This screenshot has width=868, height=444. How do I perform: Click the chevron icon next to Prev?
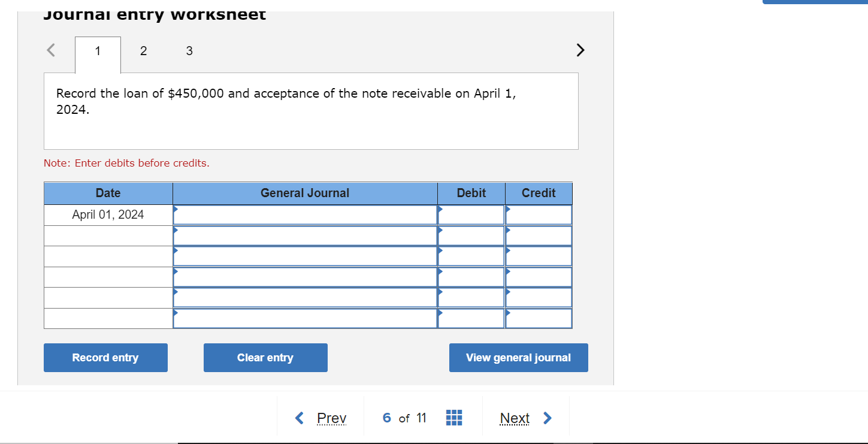[300, 418]
